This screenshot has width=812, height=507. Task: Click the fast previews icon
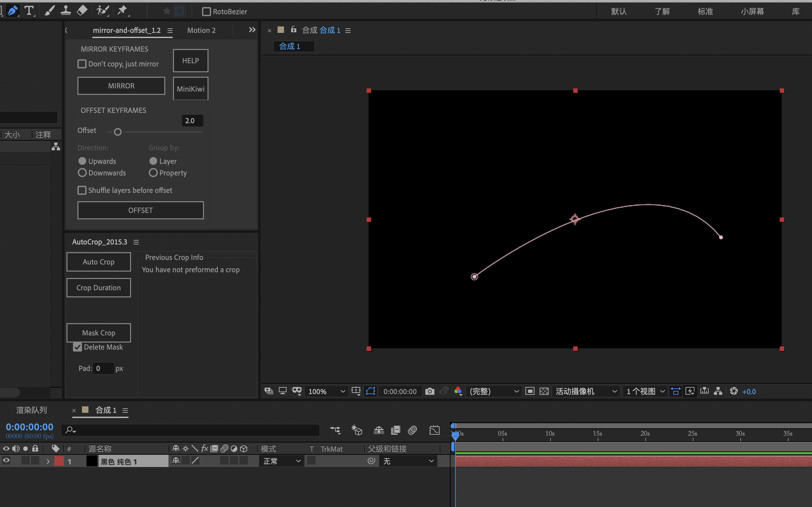point(690,391)
